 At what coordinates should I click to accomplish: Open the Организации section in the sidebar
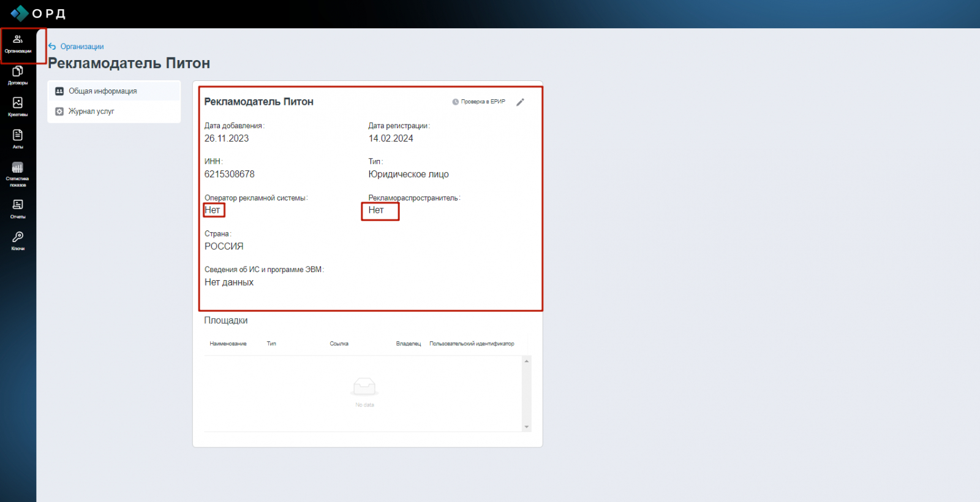coord(18,44)
